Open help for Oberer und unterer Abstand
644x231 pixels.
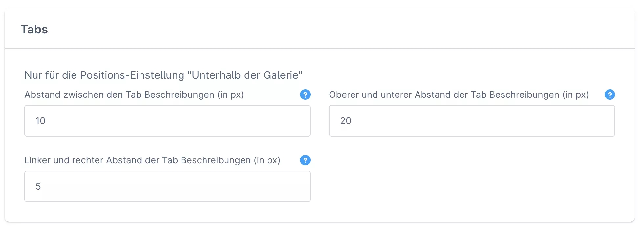[610, 95]
